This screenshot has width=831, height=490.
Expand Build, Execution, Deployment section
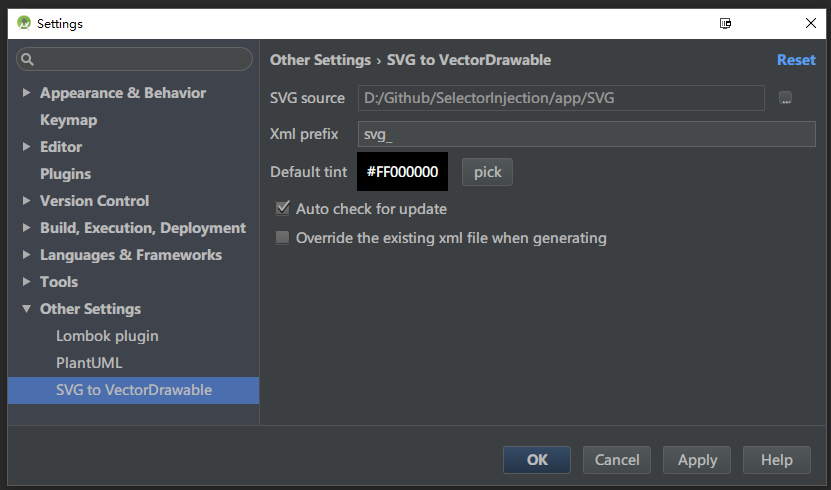[x=26, y=228]
